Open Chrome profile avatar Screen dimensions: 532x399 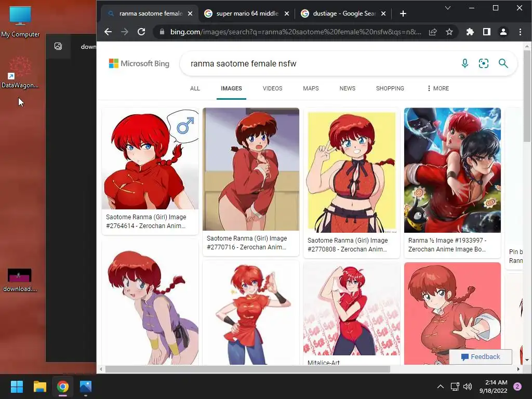pos(503,32)
